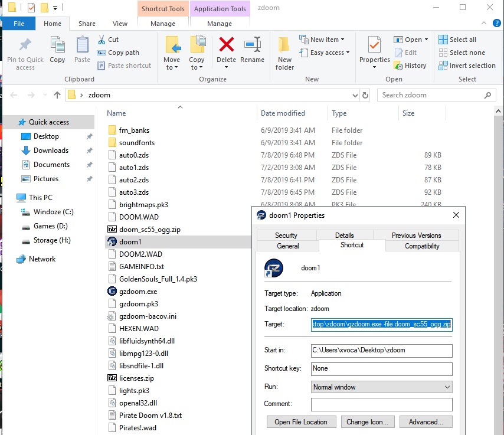Viewport: 504px width, 435px height.
Task: Click the red Delete icon
Action: pyautogui.click(x=226, y=44)
